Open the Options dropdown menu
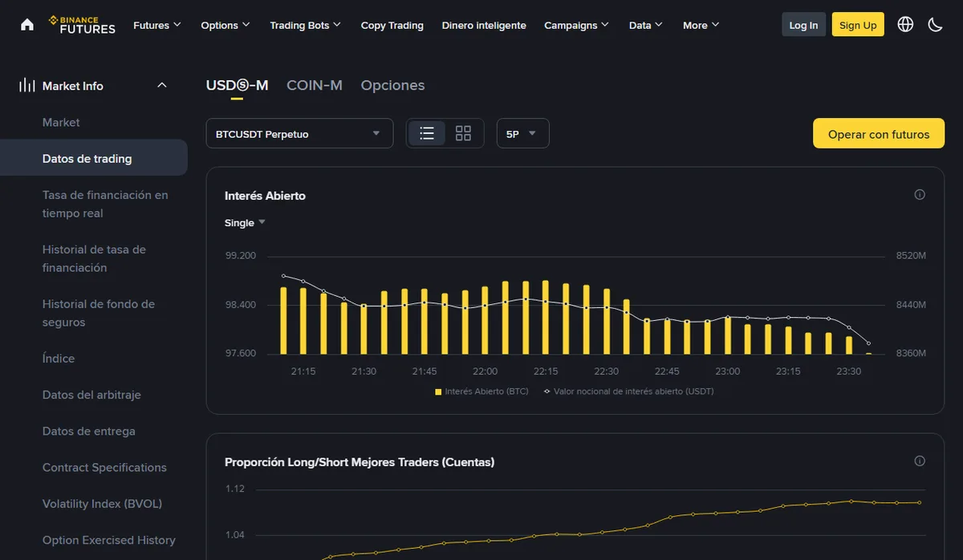 pyautogui.click(x=226, y=25)
